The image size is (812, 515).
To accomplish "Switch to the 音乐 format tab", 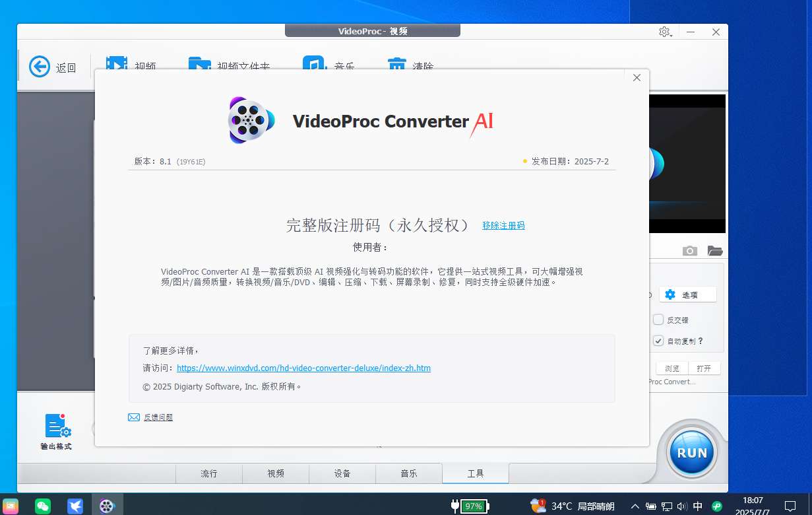I will [x=409, y=473].
